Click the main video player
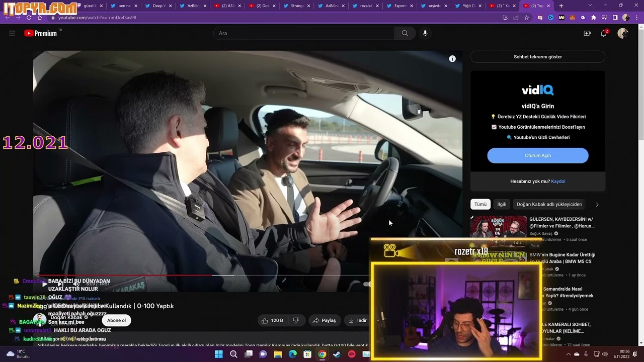644x362 pixels. [248, 171]
